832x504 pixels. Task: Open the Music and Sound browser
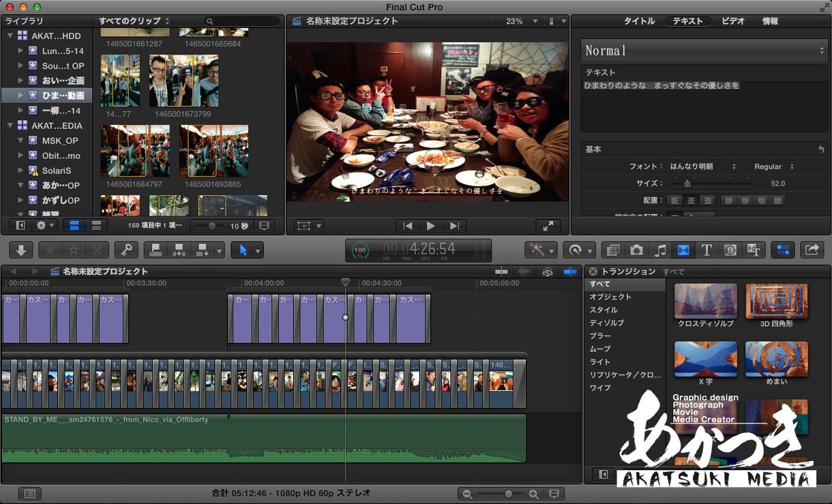(x=659, y=250)
